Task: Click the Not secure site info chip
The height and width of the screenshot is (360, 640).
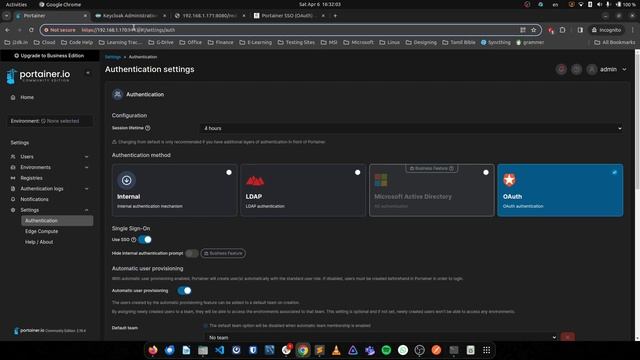Action: tap(60, 30)
